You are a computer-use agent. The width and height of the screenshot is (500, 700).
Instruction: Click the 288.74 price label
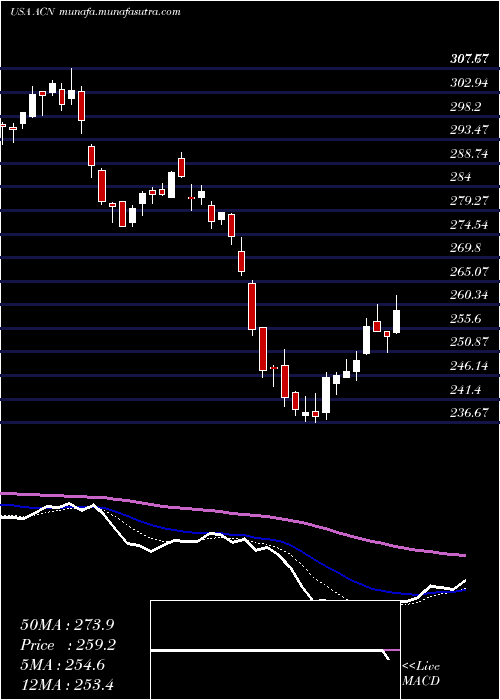[x=469, y=154]
